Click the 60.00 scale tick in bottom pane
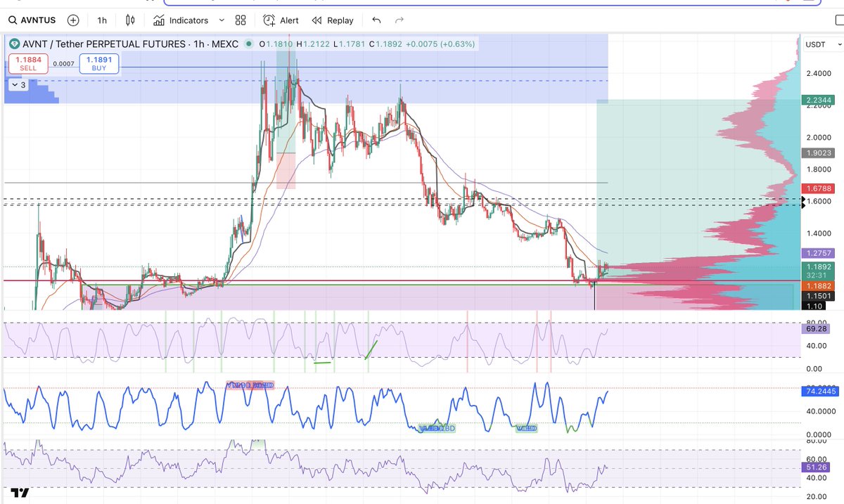This screenshot has width=844, height=504. pos(817,459)
